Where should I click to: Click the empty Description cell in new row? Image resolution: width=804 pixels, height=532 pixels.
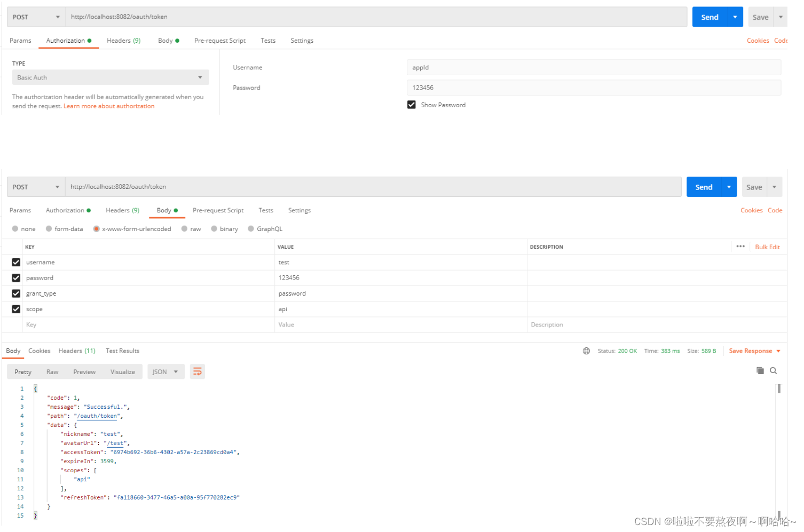click(657, 325)
